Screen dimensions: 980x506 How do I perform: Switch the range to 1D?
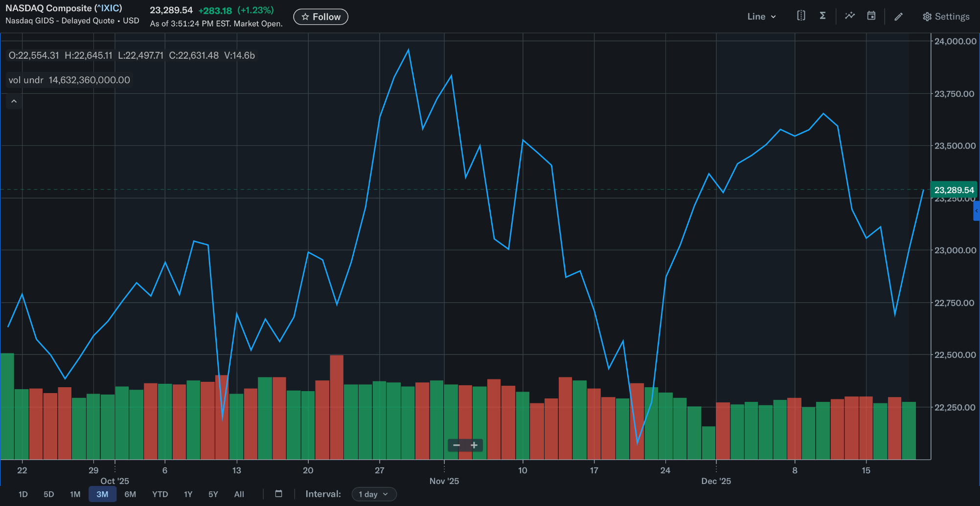(23, 494)
